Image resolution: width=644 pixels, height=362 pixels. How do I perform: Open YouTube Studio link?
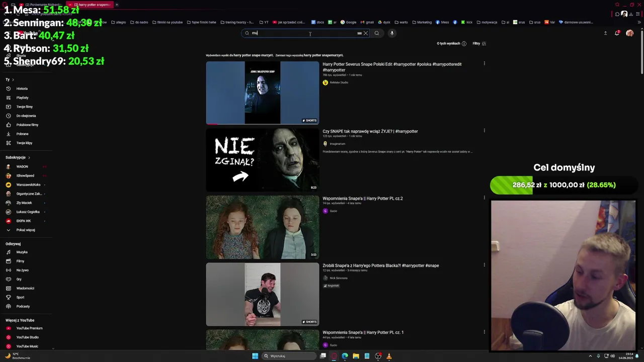27,337
